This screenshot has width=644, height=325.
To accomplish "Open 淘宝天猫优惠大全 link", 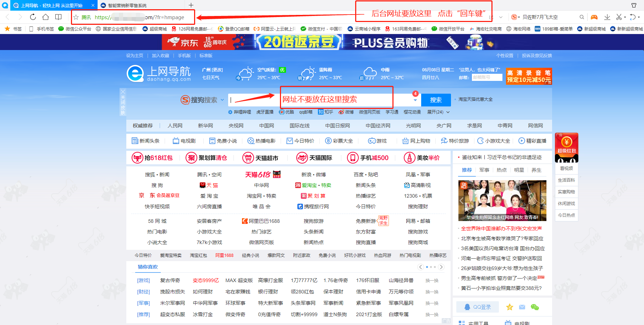I will (x=475, y=99).
